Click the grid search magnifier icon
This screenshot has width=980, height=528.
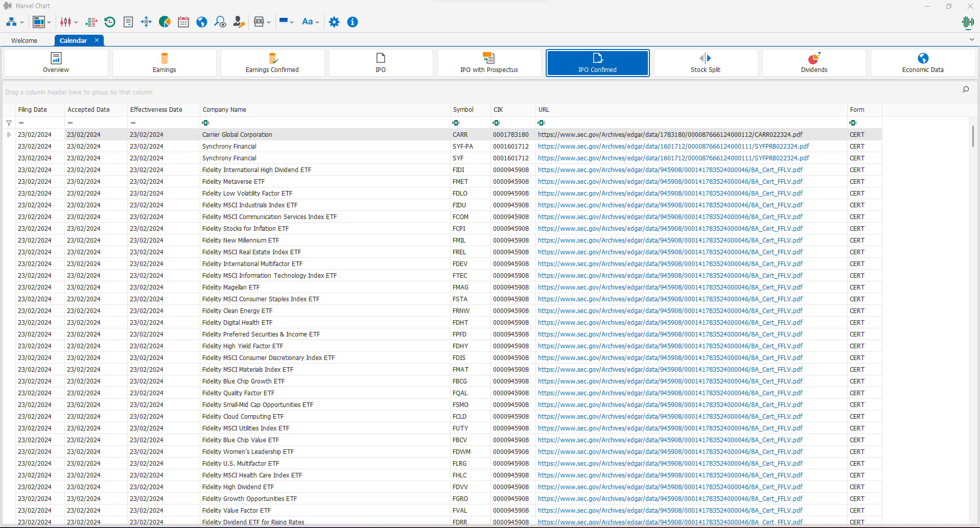pos(966,89)
